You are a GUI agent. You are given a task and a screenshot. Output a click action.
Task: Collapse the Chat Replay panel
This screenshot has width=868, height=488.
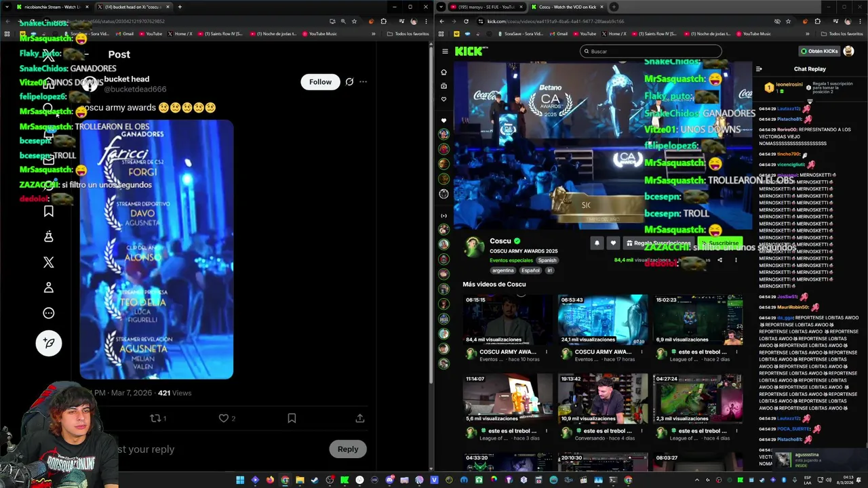pyautogui.click(x=759, y=68)
